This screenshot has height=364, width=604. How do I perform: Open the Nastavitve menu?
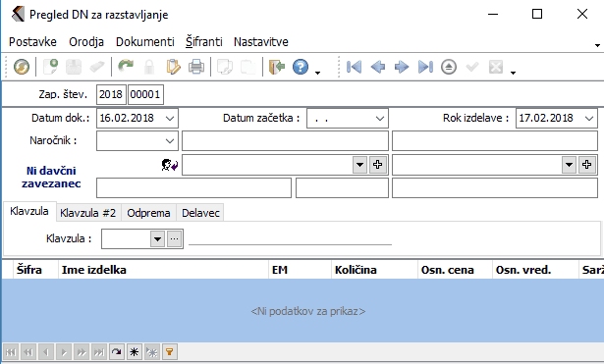click(x=261, y=41)
